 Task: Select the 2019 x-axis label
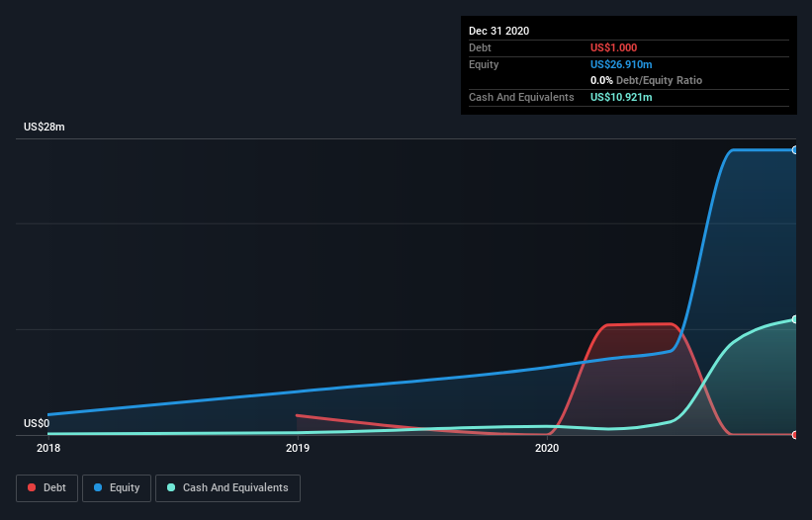click(298, 448)
